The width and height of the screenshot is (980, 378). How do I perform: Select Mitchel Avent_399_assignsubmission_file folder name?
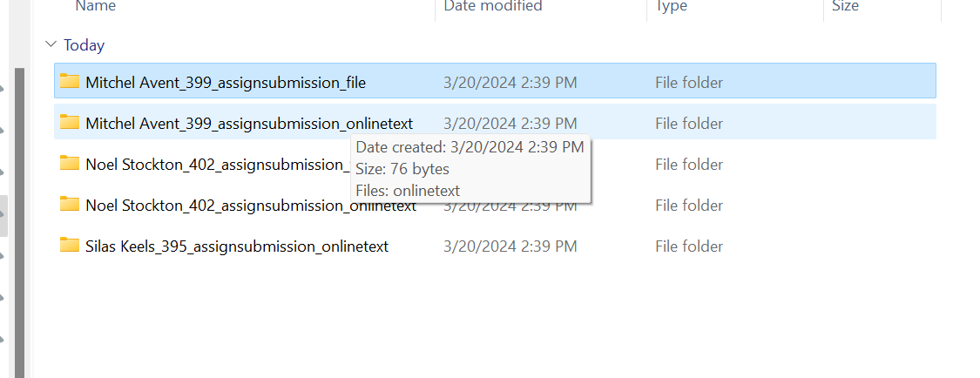(x=226, y=83)
